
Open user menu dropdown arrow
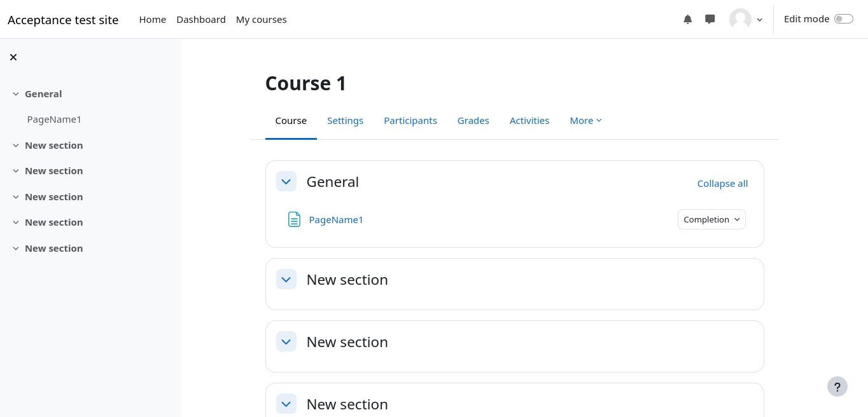[x=759, y=20]
